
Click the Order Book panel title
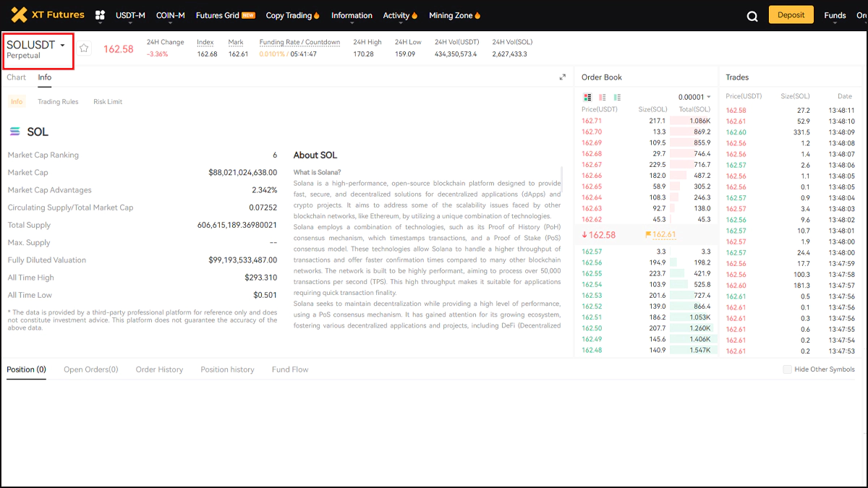[x=602, y=77]
